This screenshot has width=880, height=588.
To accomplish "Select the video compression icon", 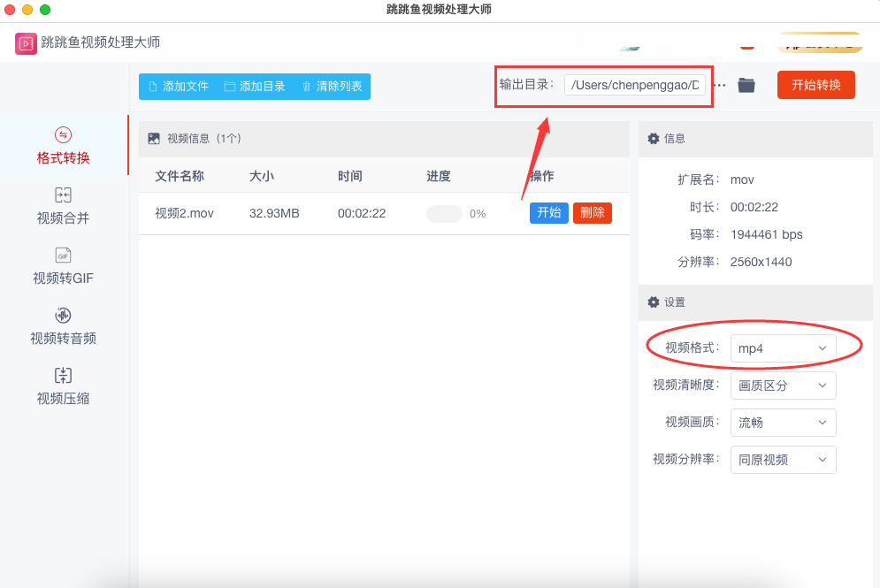I will pos(63,376).
